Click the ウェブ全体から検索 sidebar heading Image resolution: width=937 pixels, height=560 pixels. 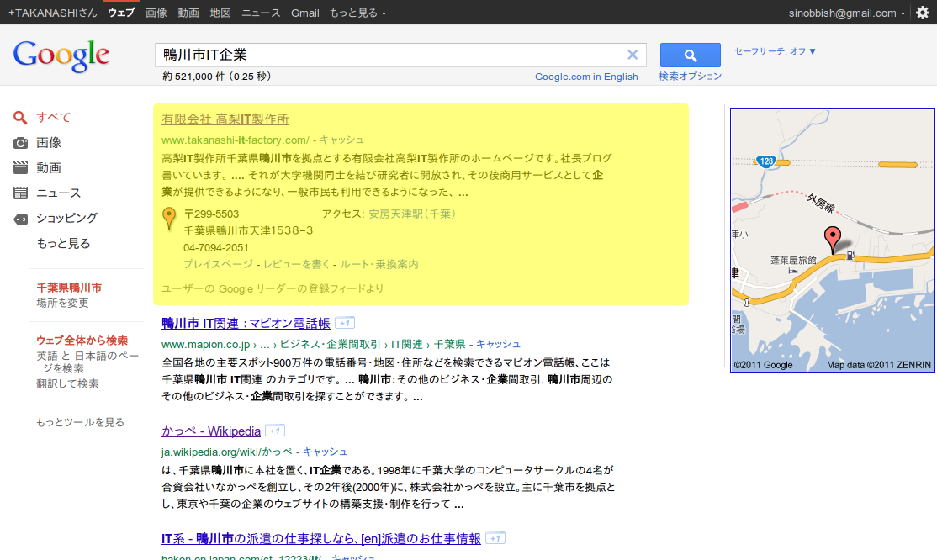click(82, 341)
